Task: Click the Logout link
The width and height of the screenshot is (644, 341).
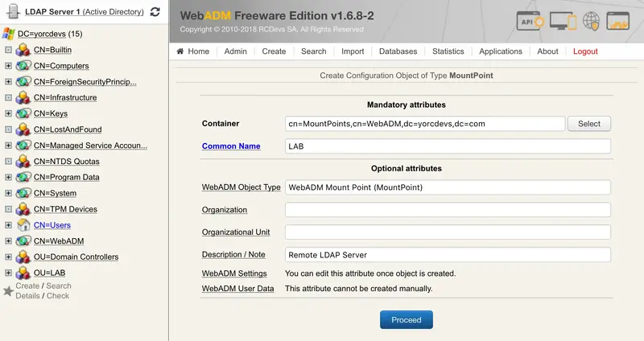Action: (586, 51)
